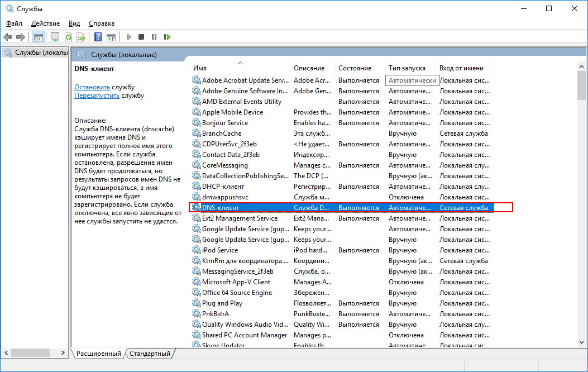
Task: Open the Действие menu
Action: click(45, 23)
